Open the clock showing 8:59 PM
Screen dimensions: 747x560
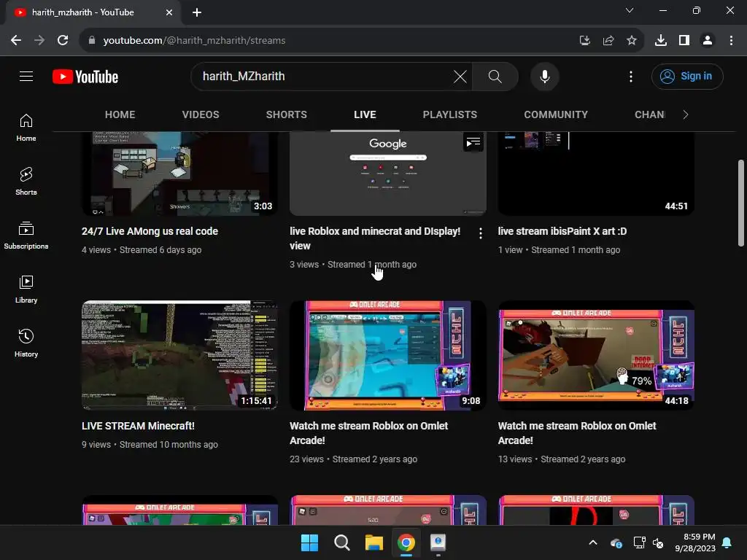point(695,542)
